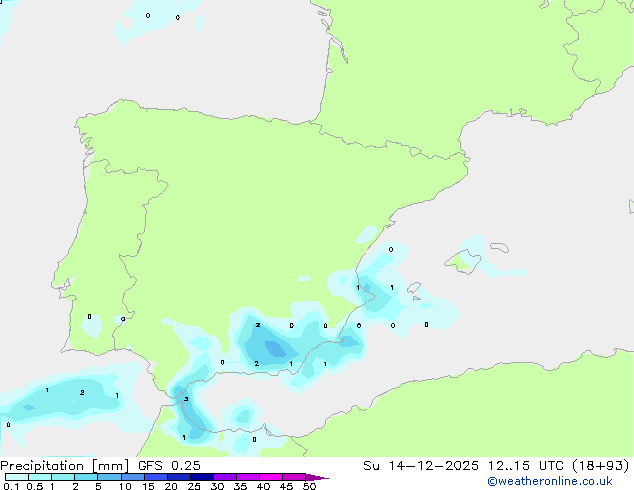The height and width of the screenshot is (490, 634).
Task: Click the '3' precipitation value near Gibraltar
Action: pyautogui.click(x=186, y=399)
